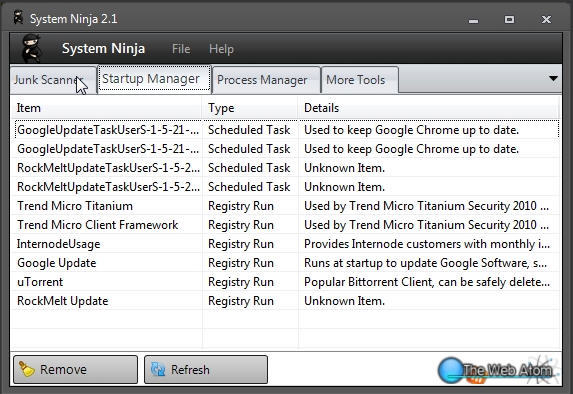This screenshot has width=573, height=394.
Task: Click the Refresh button
Action: coord(206,370)
